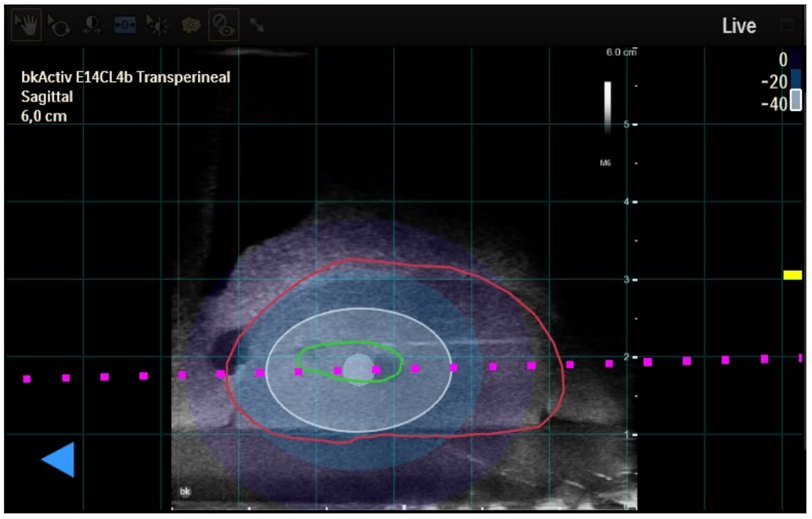Click the diagonal double-arrow measure tool
This screenshot has height=519, width=812.
coord(257,25)
